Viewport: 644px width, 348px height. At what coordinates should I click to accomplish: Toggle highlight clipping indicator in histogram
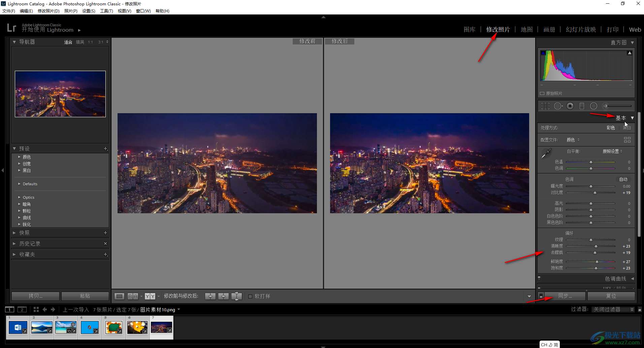point(629,53)
